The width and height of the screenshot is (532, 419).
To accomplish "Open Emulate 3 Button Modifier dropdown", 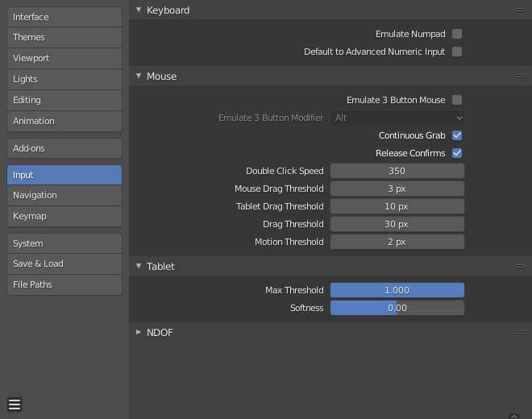I will (397, 118).
